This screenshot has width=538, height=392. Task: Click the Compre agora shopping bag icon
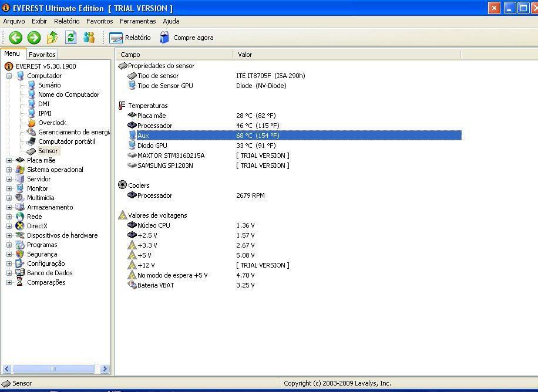click(165, 38)
